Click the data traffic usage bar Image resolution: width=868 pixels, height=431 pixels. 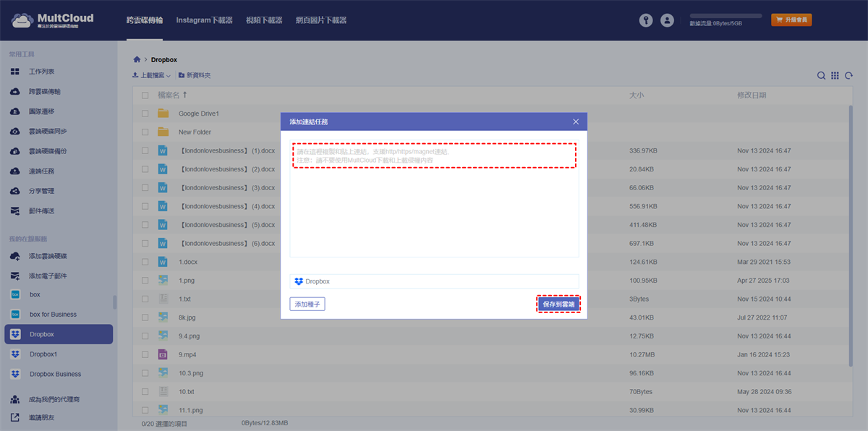pyautogui.click(x=726, y=15)
